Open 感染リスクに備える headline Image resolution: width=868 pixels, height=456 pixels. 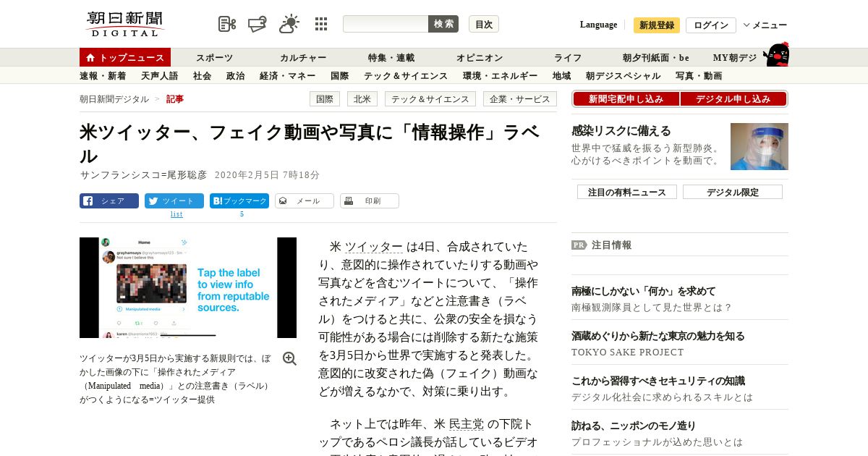[621, 131]
